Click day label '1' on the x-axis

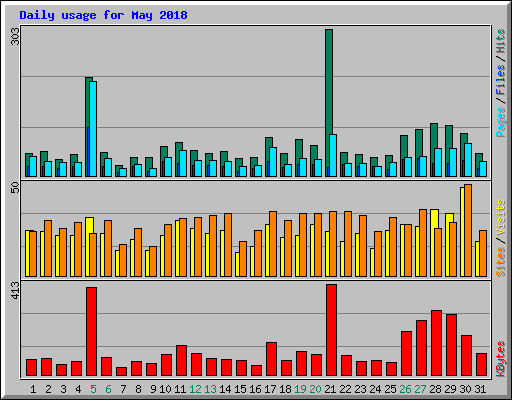click(x=33, y=389)
